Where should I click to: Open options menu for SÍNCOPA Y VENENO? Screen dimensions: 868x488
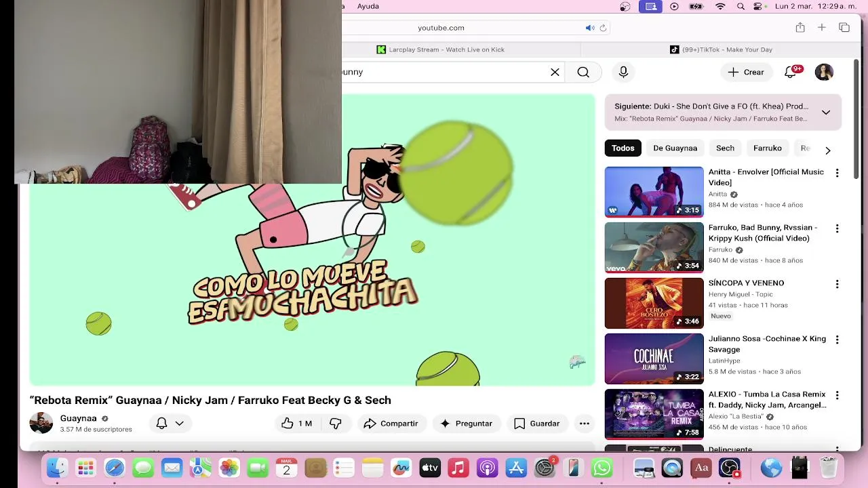(x=837, y=284)
